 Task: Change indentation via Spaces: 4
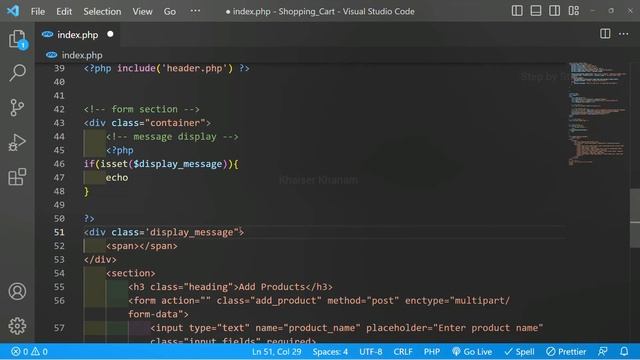(330, 351)
